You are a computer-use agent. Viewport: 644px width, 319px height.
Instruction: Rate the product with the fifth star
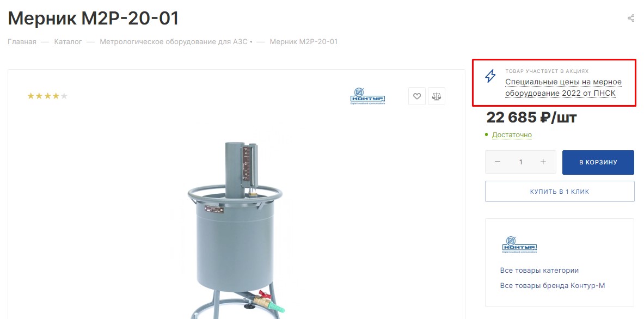pos(64,96)
